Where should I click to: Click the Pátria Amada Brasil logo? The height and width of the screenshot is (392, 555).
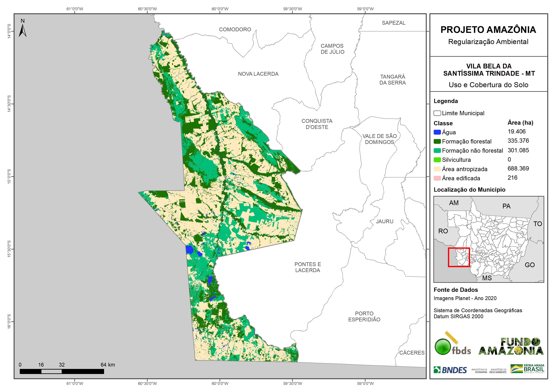point(527,369)
